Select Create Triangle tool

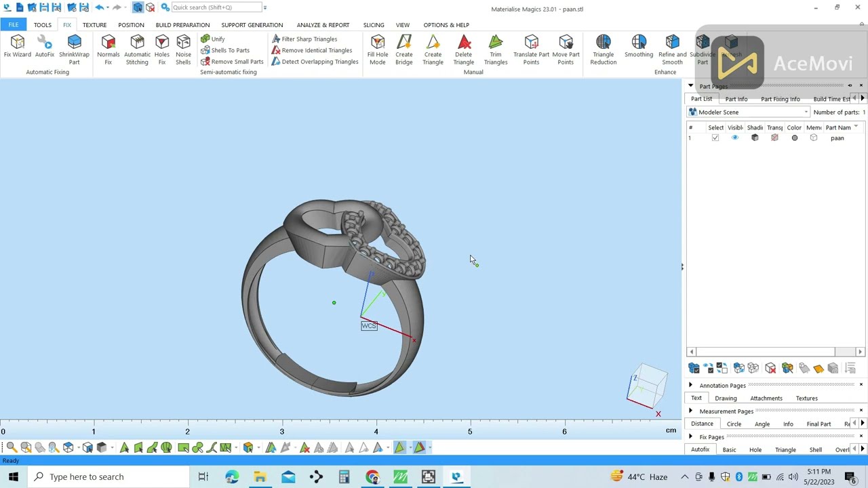coord(433,50)
